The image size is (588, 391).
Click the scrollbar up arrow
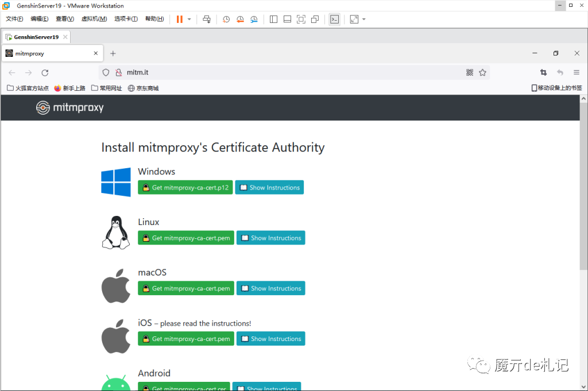(583, 99)
